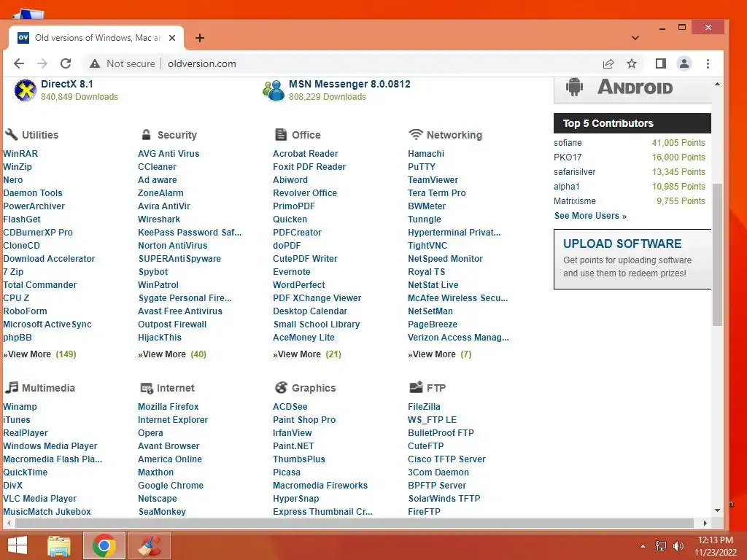Click the vertical page scrollbar thumb

718,254
